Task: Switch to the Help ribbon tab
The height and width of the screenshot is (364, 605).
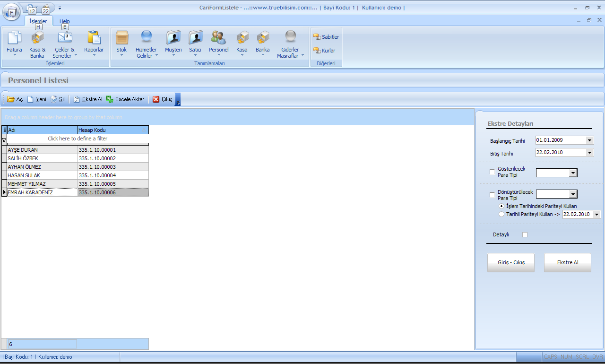Action: (64, 21)
